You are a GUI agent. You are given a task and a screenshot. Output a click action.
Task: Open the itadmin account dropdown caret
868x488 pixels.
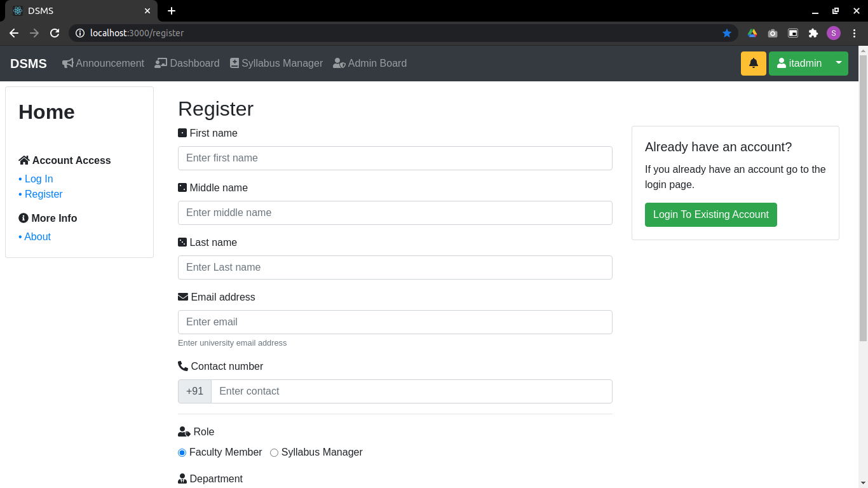[x=839, y=64]
